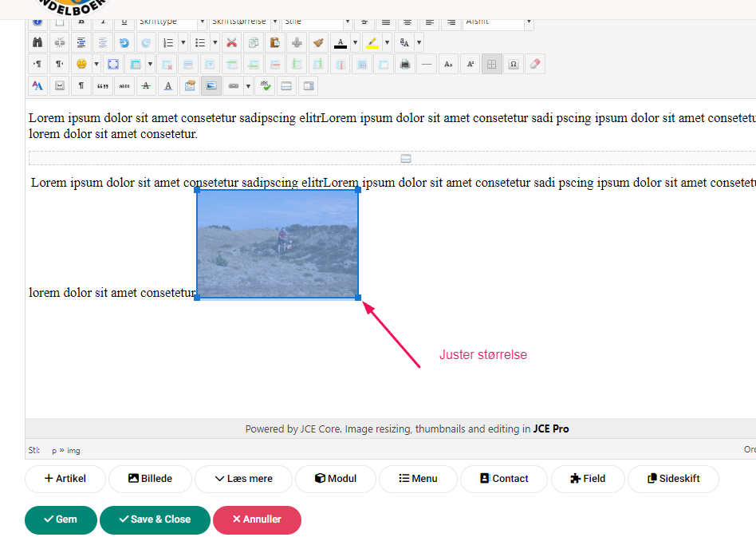Screen dimensions: 756x545
Task: Click the Print icon
Action: tap(405, 64)
